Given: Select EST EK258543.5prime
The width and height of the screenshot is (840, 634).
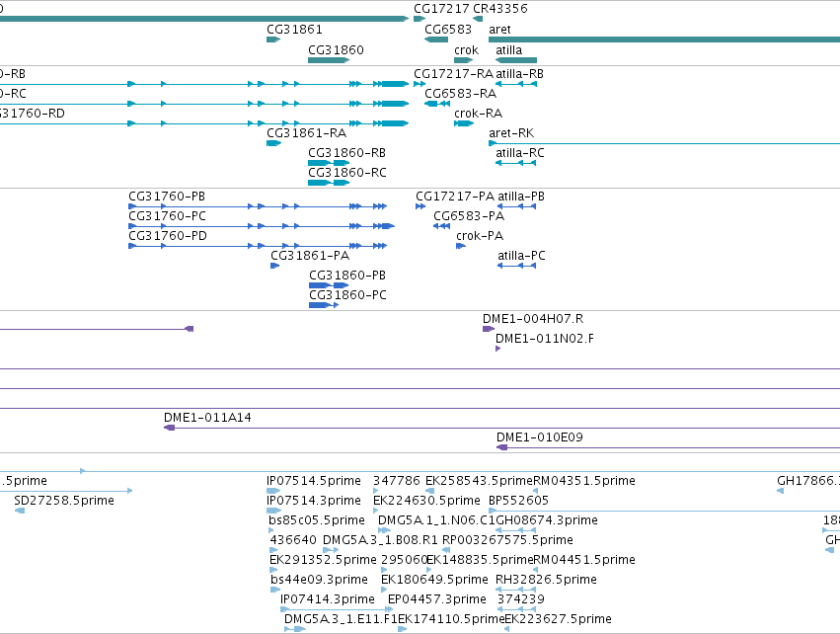Looking at the screenshot, I should 479,481.
